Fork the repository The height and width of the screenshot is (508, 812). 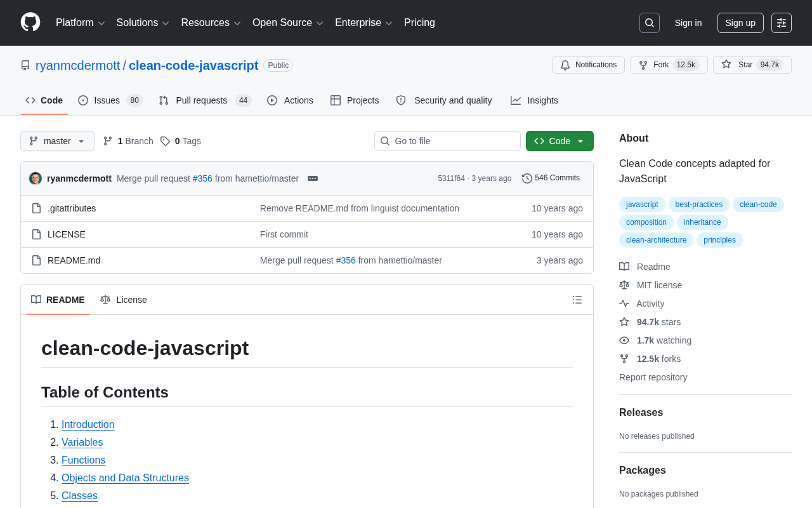tap(669, 65)
